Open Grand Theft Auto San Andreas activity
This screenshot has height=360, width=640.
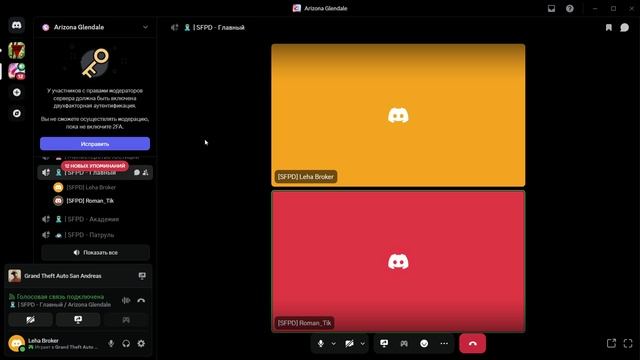click(62, 276)
